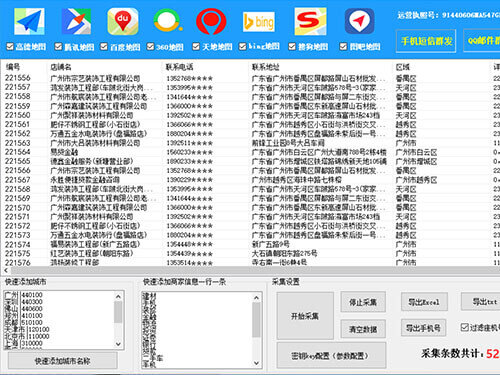500x375 pixels.
Task: Click the address cell in row 221565
Action: 319,162
